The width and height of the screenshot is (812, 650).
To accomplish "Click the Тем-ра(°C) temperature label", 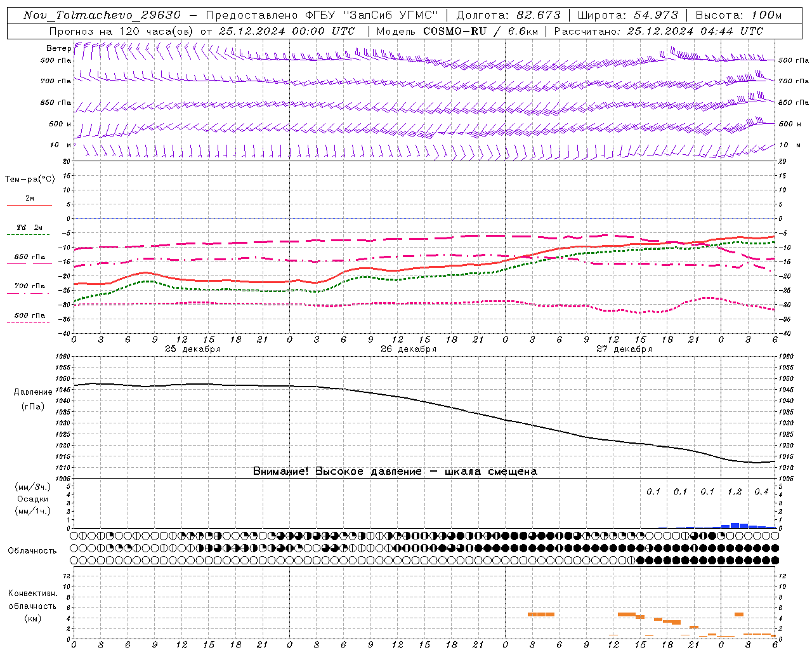I will tap(30, 180).
